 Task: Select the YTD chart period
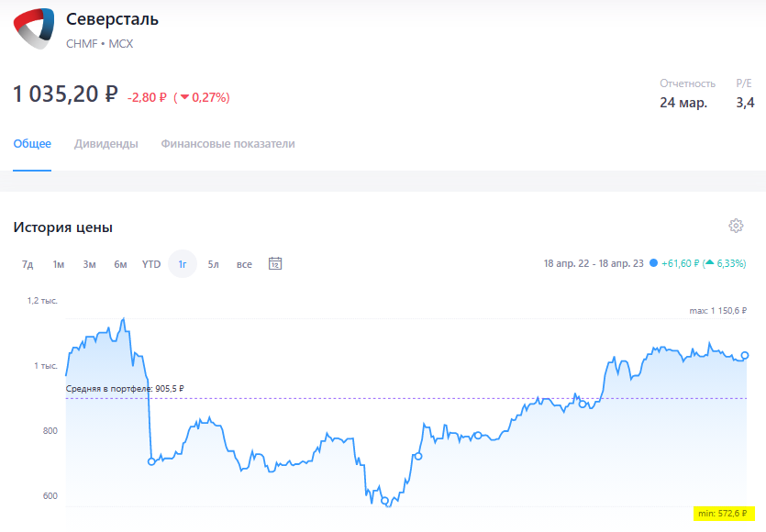coord(151,264)
